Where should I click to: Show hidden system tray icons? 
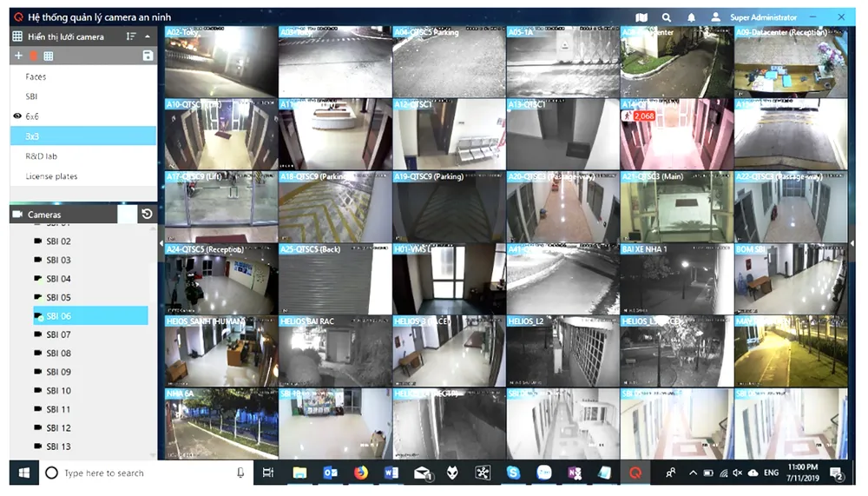click(x=693, y=473)
